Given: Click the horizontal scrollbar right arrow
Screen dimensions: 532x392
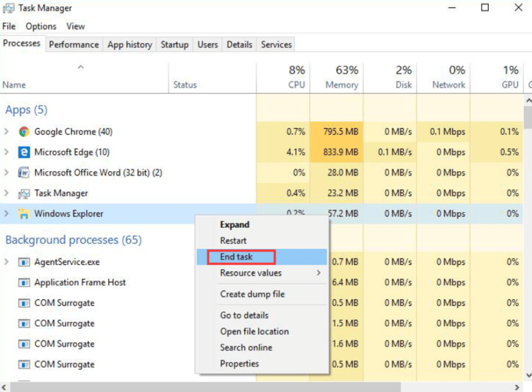Looking at the screenshot, I should click(x=517, y=387).
